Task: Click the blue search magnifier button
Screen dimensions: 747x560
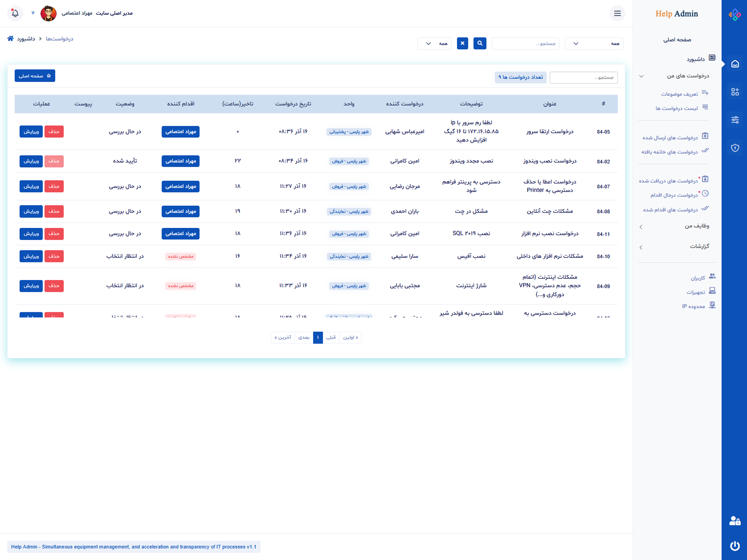Action: [x=480, y=44]
